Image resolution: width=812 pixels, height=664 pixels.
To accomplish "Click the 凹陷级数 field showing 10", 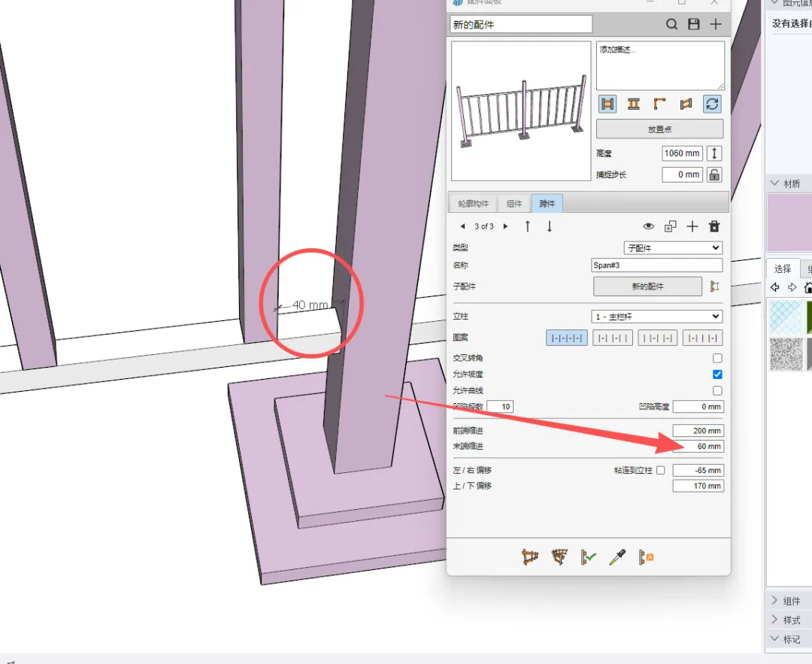I will coord(500,407).
